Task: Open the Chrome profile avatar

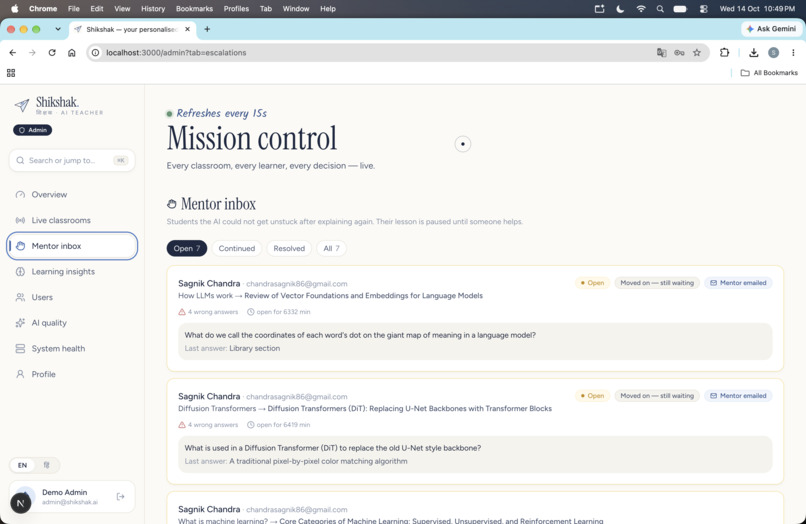Action: point(773,52)
